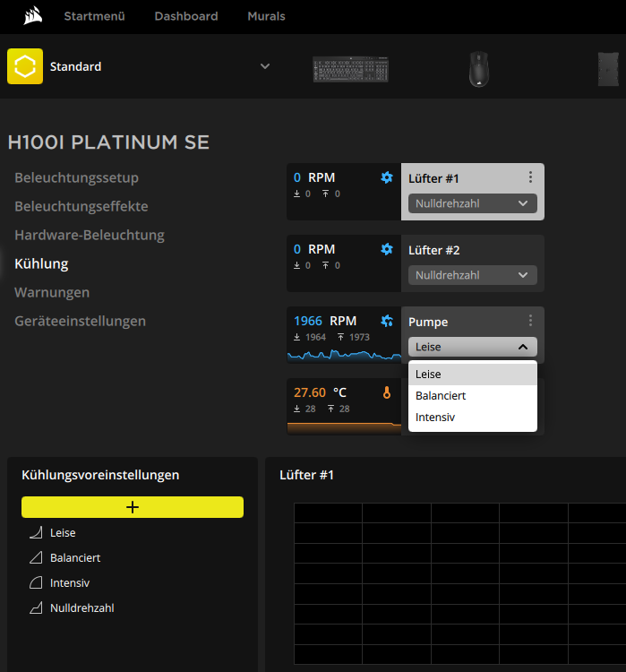Open Lüfter #1 Nulldrehzahl dropdown
Viewport: 626px width, 672px height.
coord(473,203)
